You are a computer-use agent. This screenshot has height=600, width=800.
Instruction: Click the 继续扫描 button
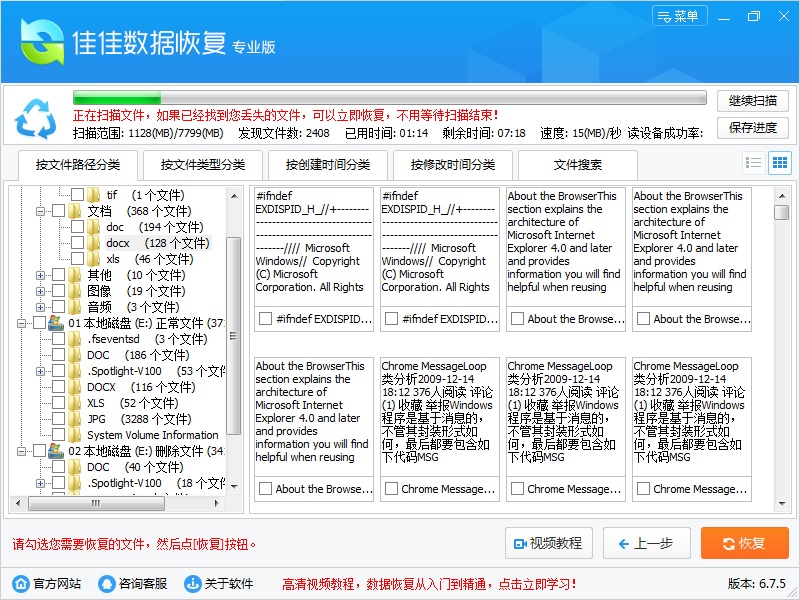tap(752, 101)
